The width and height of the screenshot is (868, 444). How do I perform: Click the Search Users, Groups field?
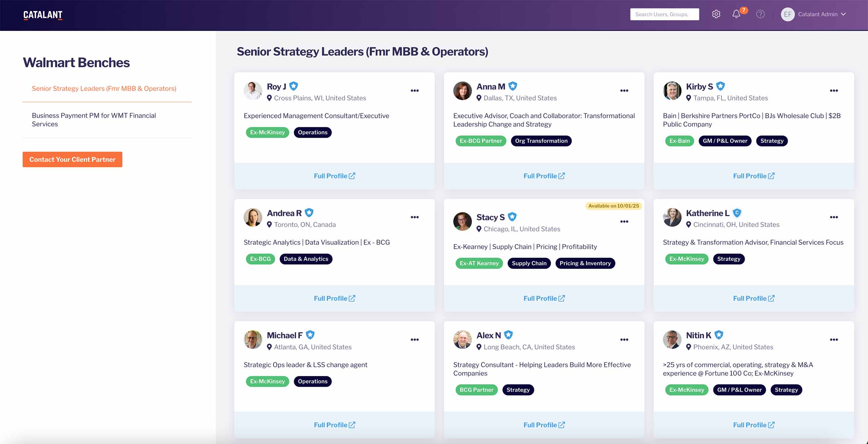(x=665, y=14)
